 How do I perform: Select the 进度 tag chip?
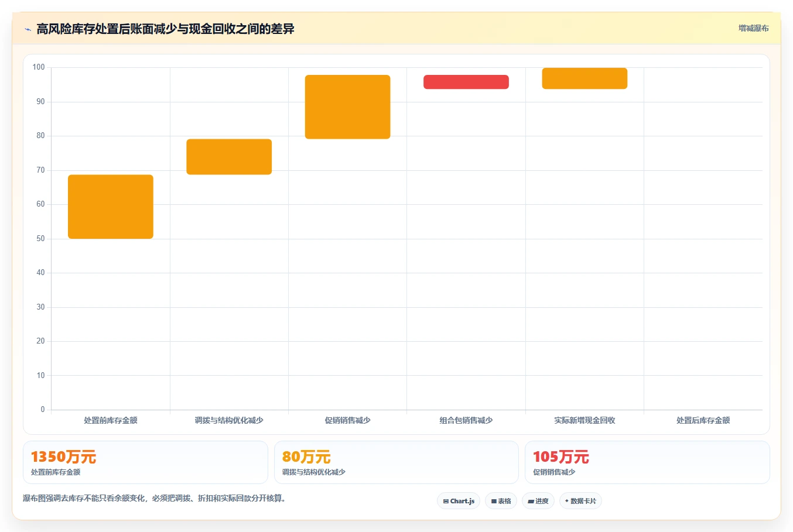click(x=538, y=501)
